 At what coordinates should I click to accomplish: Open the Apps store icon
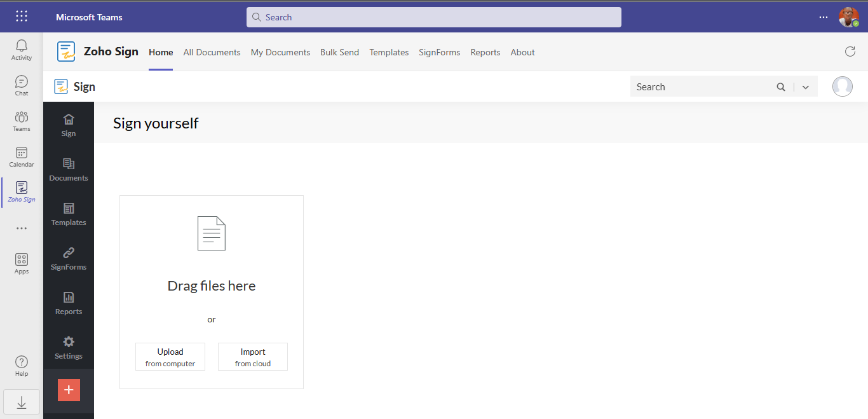click(22, 263)
